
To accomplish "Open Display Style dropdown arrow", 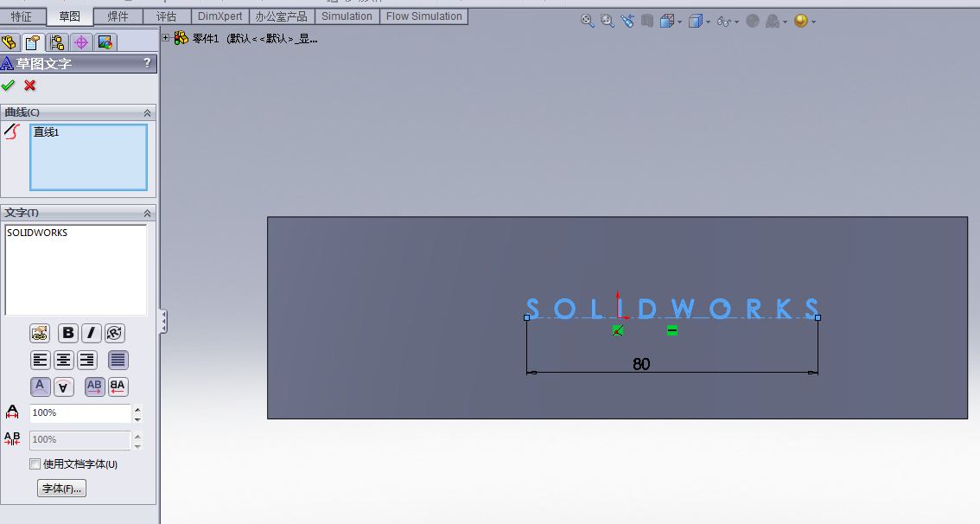I will click(x=708, y=22).
